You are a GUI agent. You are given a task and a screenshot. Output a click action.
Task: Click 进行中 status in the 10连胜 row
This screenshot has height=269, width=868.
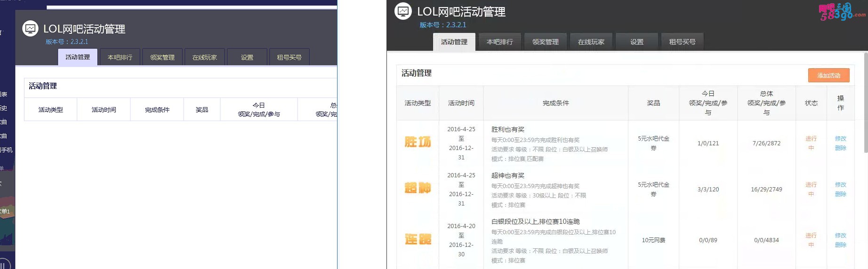click(x=811, y=240)
